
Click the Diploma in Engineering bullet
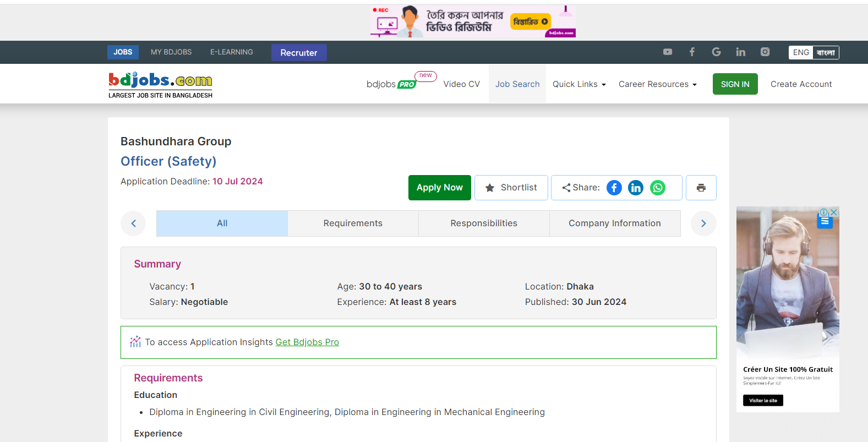(347, 412)
